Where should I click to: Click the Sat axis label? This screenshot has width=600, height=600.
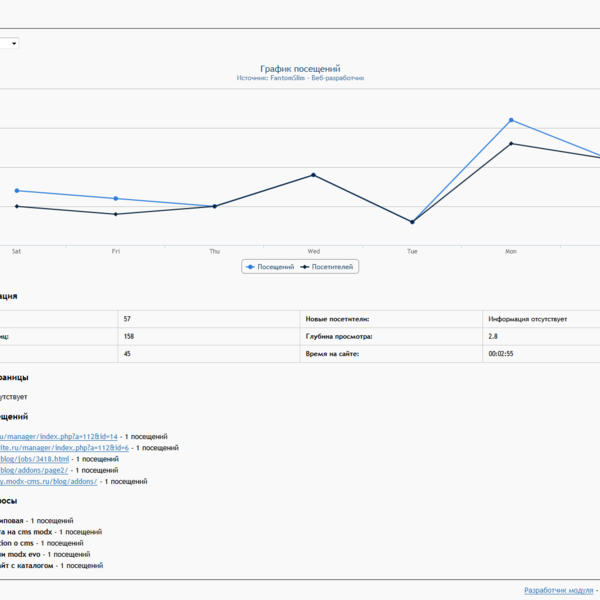(16, 251)
